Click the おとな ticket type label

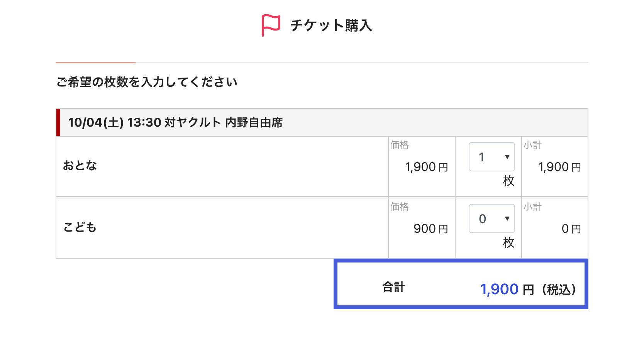(80, 166)
